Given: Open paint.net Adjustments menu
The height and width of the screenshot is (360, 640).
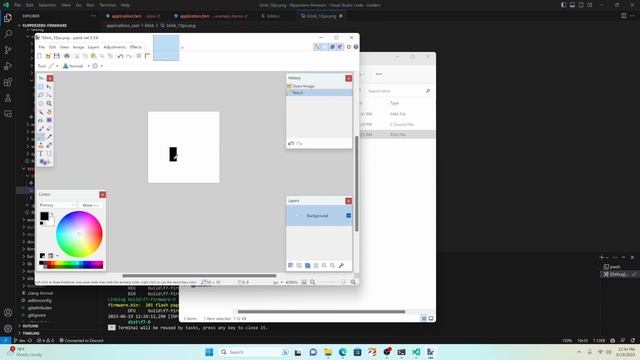Looking at the screenshot, I should (x=115, y=47).
